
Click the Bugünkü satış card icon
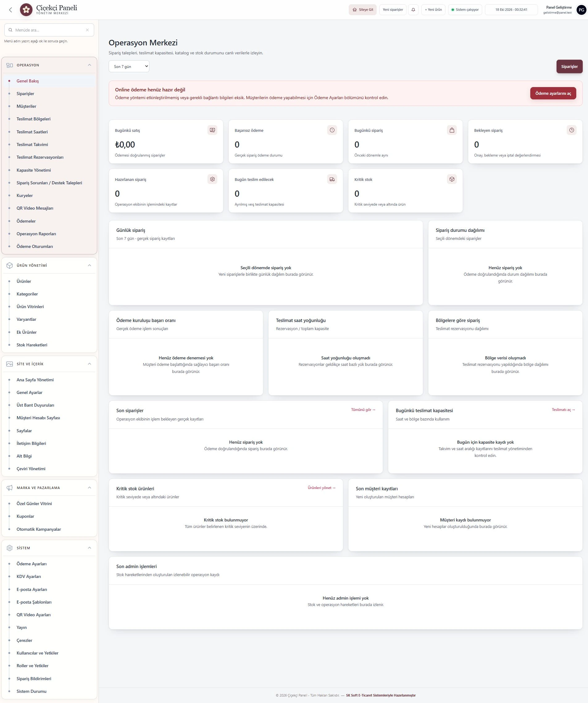pos(212,130)
